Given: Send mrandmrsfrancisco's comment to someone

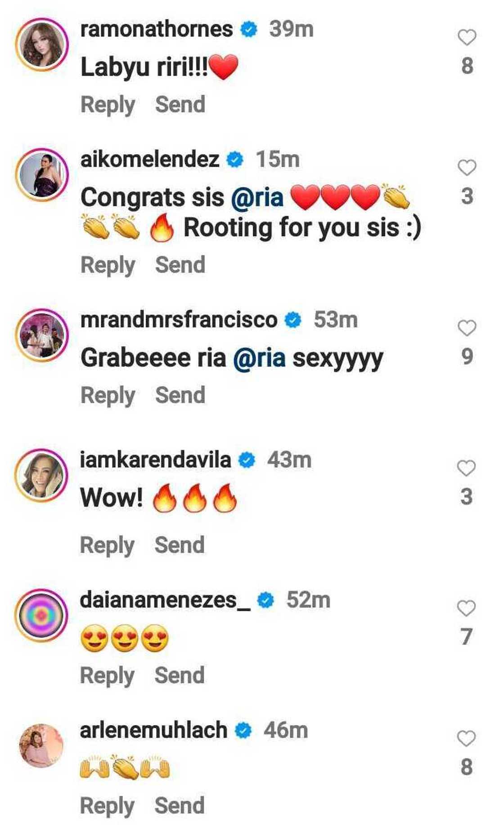Looking at the screenshot, I should click(x=180, y=395).
